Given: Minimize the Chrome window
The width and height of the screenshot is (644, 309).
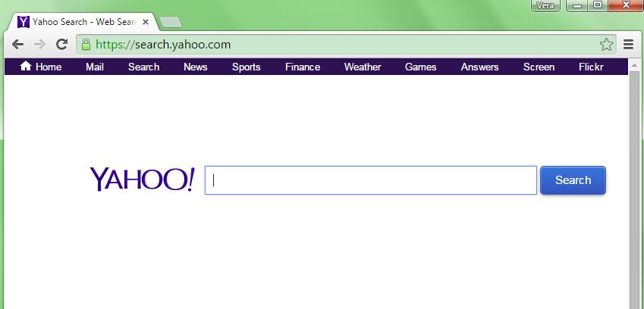Looking at the screenshot, I should point(577,6).
